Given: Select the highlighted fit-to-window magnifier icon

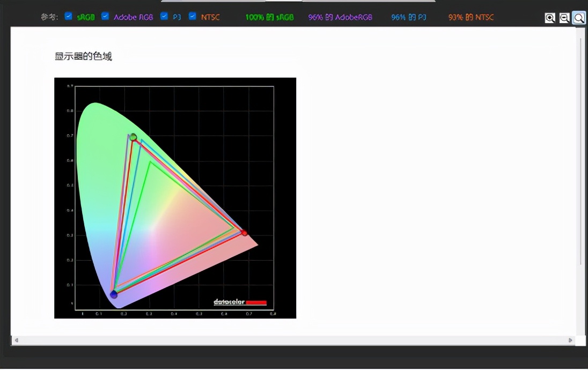Looking at the screenshot, I should tap(579, 18).
